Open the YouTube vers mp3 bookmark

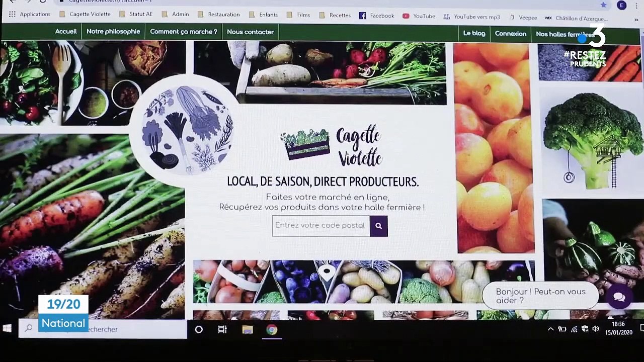[471, 17]
